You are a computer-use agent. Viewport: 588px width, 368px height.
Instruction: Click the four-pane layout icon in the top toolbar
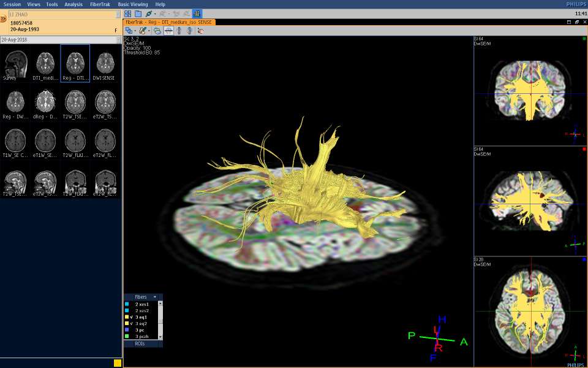pyautogui.click(x=128, y=14)
